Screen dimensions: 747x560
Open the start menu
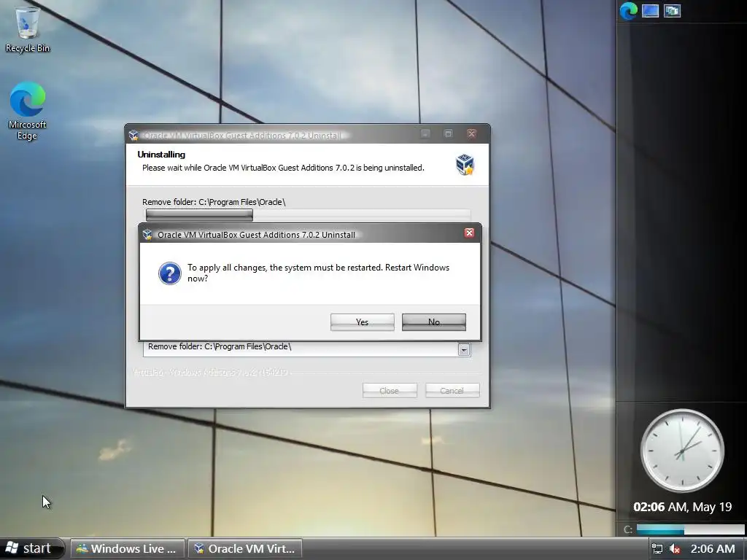[31, 548]
